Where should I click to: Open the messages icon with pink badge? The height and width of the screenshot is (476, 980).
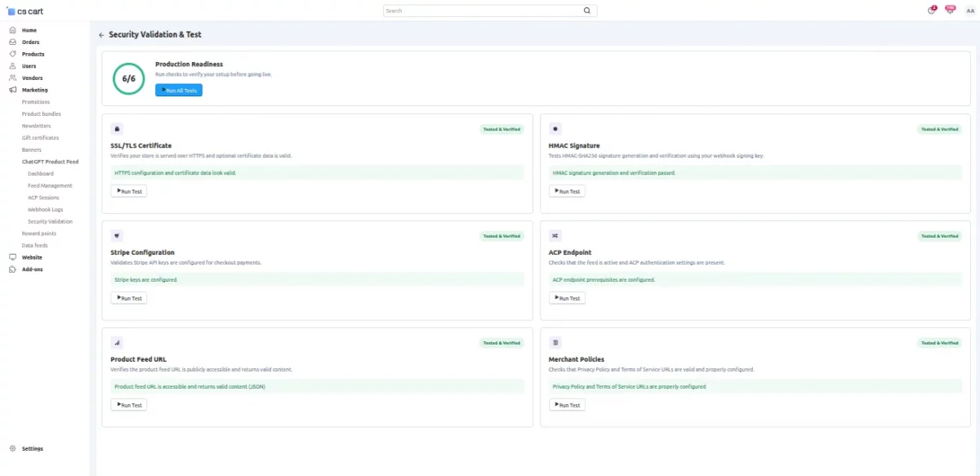pyautogui.click(x=950, y=10)
